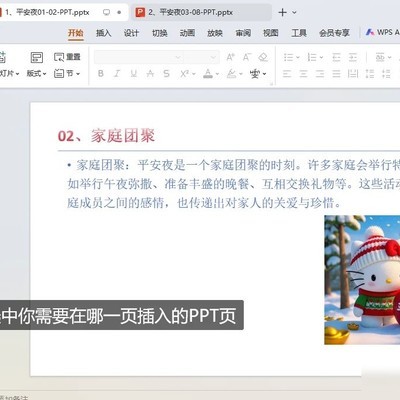
Task: Open the 版式 layout icon
Action: (37, 57)
